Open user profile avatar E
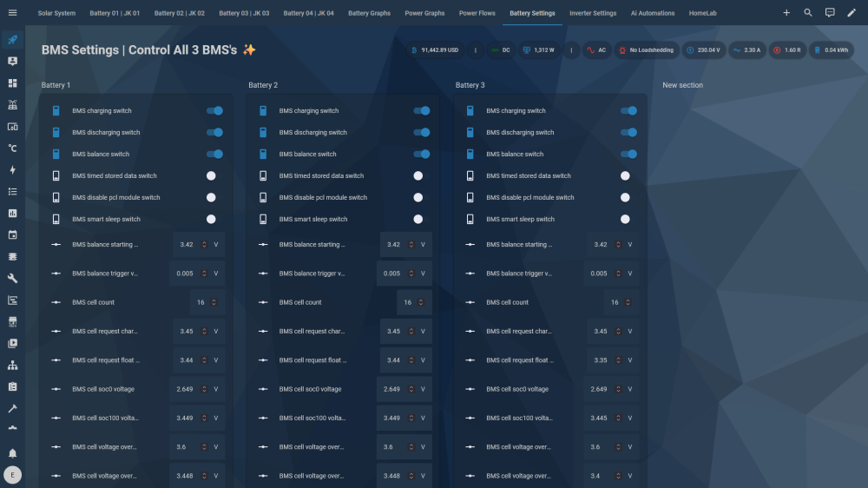Viewport: 868px width, 488px height. point(12,475)
